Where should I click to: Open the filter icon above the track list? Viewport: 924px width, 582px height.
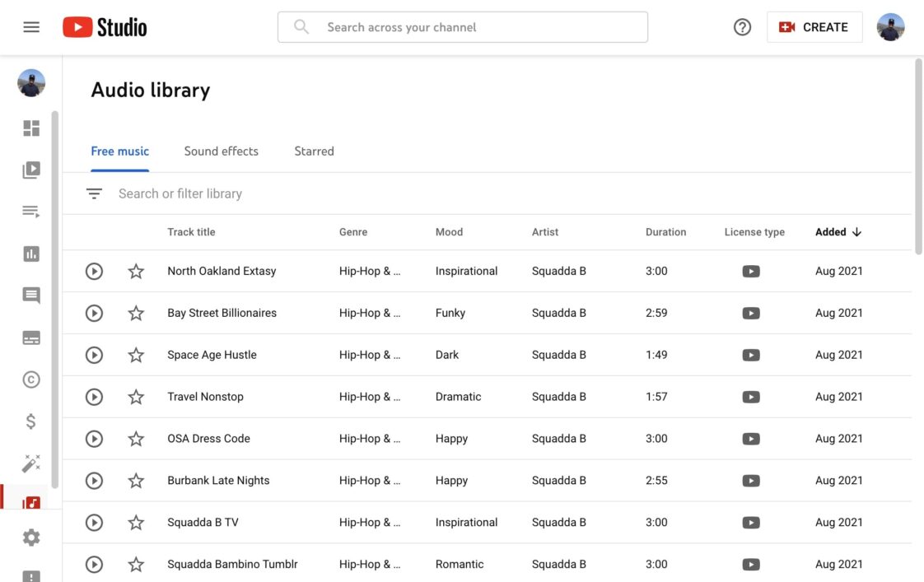(x=93, y=192)
